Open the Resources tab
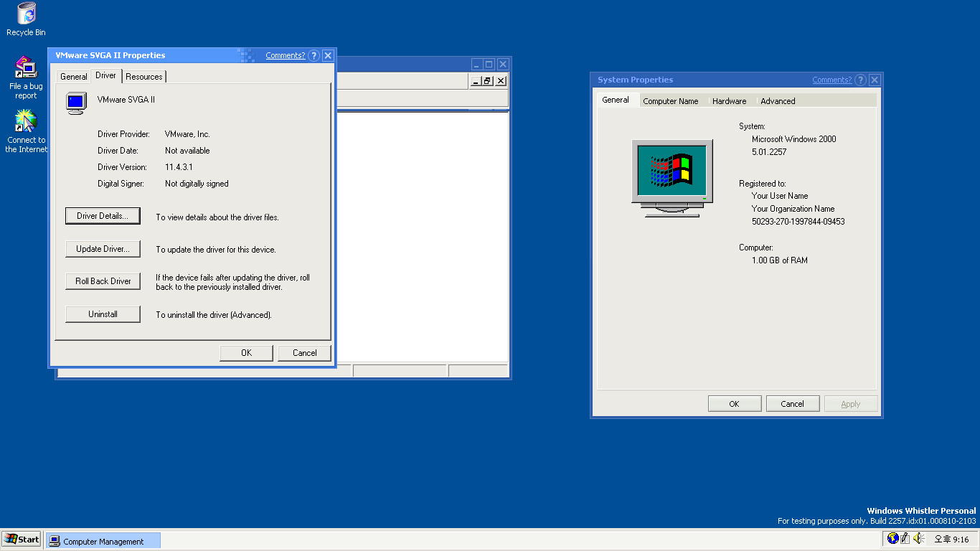Screen dimensions: 980x551 (144, 76)
